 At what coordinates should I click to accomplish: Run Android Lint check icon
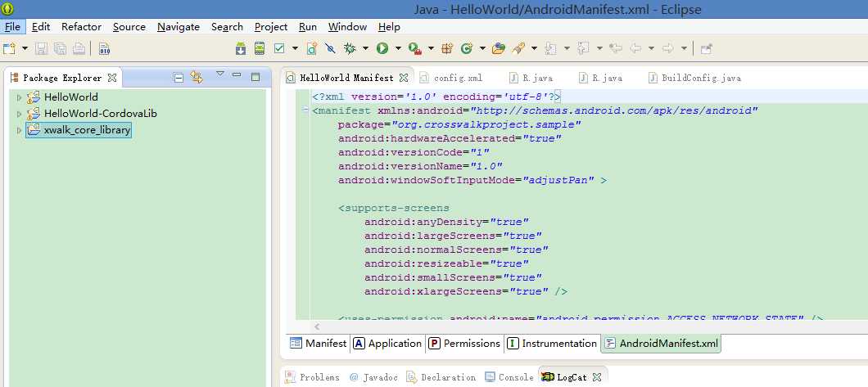point(279,48)
